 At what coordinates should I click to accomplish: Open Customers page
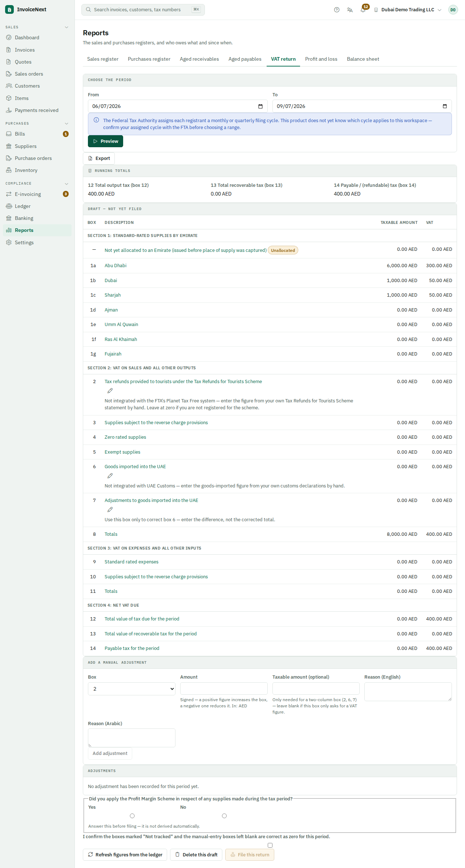coord(37,86)
